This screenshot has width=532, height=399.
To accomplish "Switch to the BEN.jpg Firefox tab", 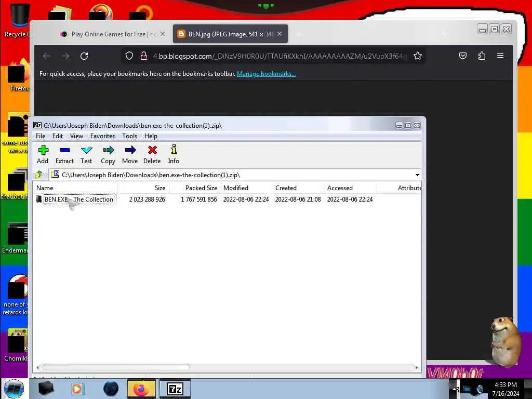I will tap(230, 34).
